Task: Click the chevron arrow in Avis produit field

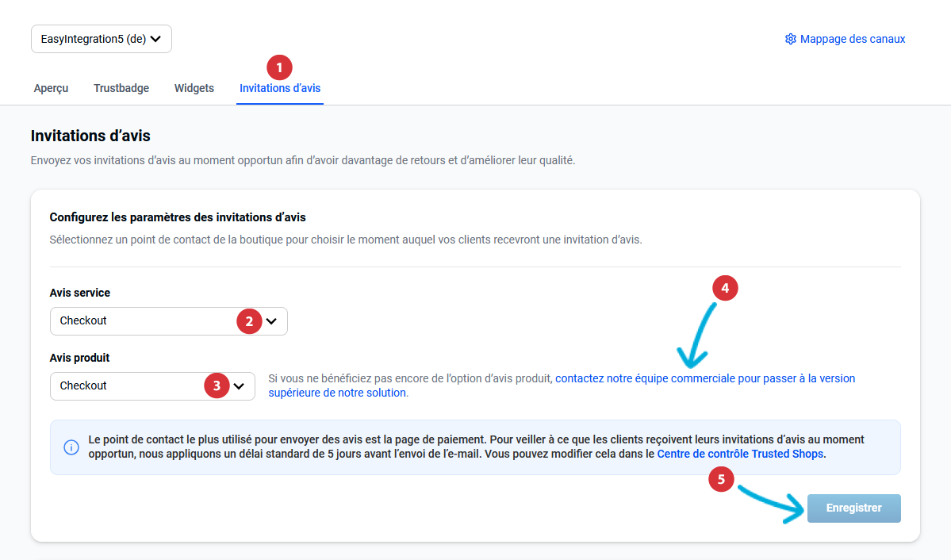Action: pos(239,386)
